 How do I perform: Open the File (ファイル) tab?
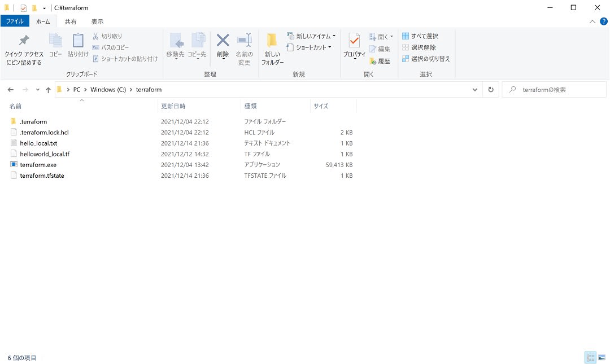15,21
